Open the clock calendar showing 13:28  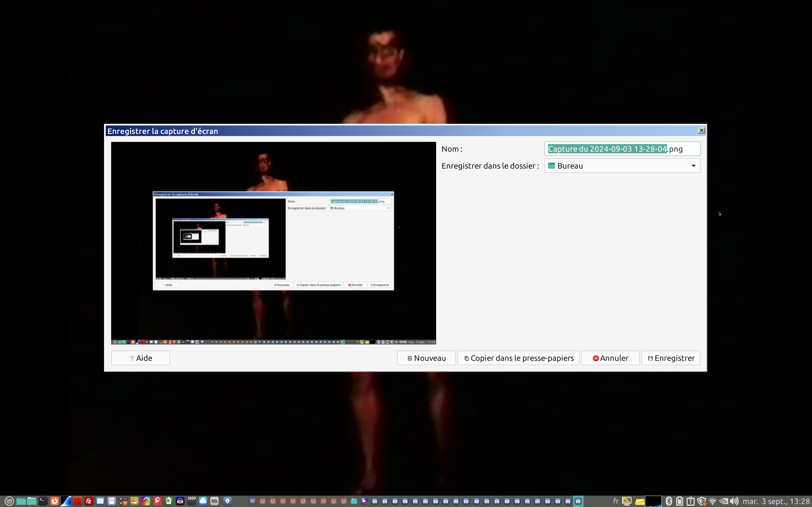[x=776, y=501]
